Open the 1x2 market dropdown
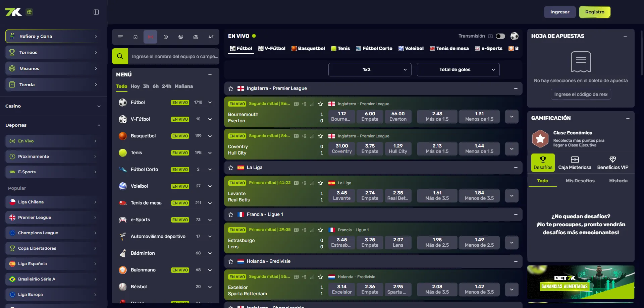The image size is (644, 308). [370, 70]
